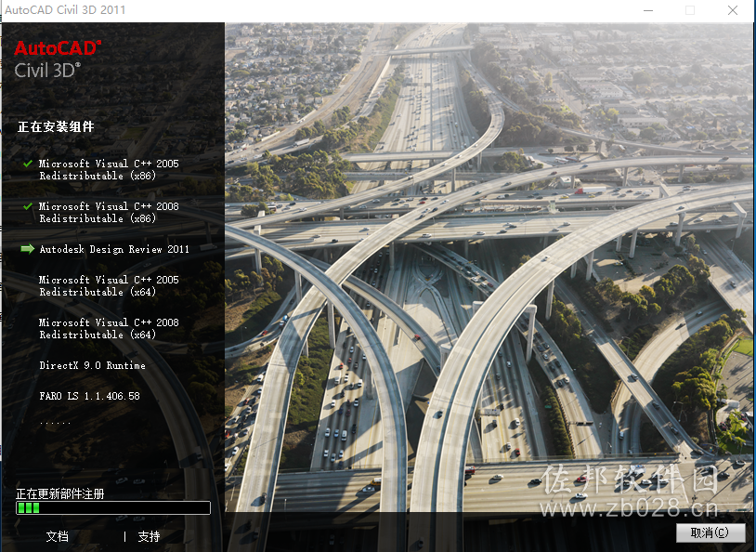Image resolution: width=756 pixels, height=552 pixels.
Task: Minimize the installer window
Action: click(648, 10)
